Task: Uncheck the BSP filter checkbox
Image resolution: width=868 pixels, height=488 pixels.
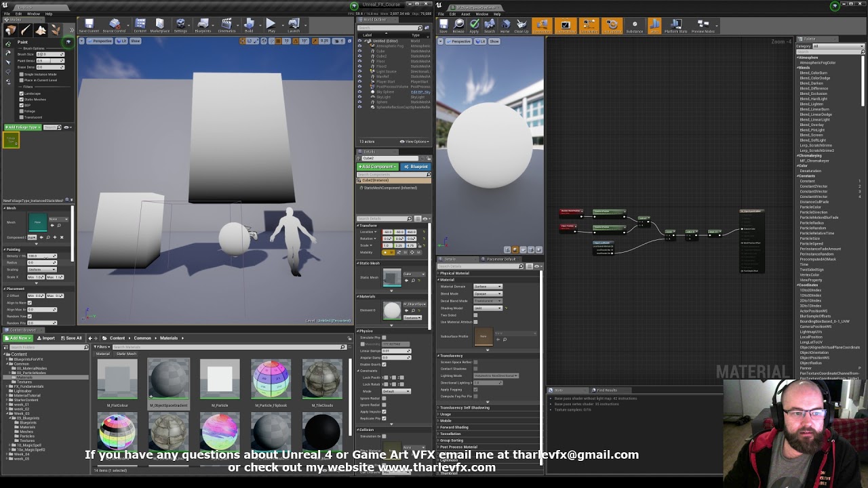Action: 22,105
